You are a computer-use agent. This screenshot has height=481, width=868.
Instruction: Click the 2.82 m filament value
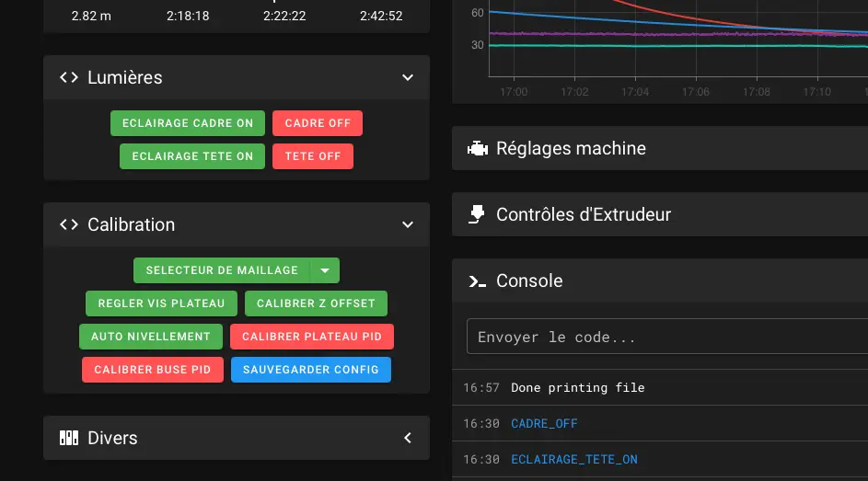click(x=91, y=16)
